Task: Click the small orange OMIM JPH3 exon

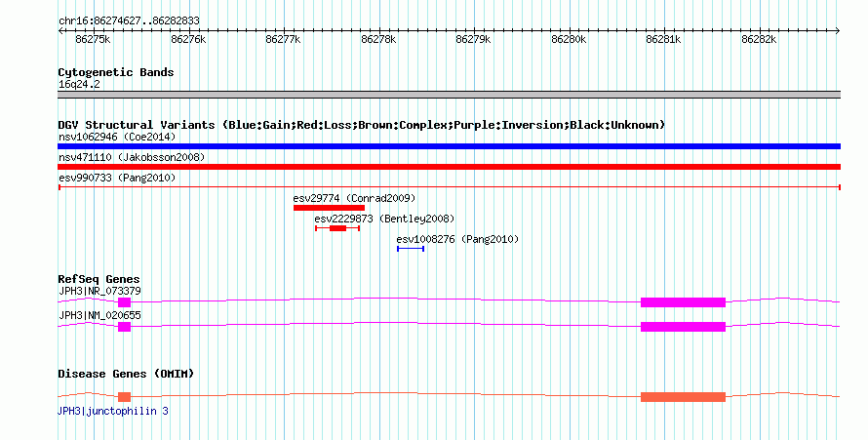Action: (x=125, y=397)
